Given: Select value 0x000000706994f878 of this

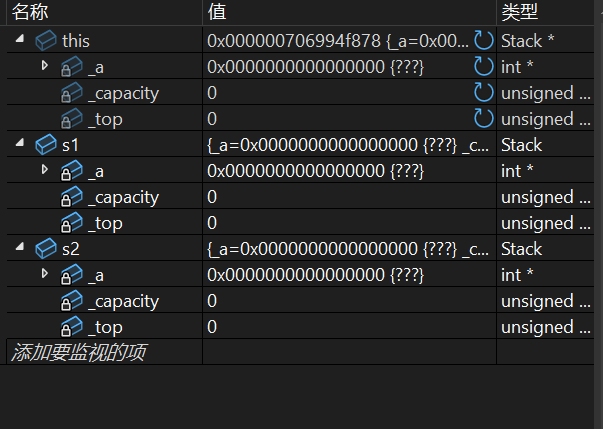Looking at the screenshot, I should (294, 41).
